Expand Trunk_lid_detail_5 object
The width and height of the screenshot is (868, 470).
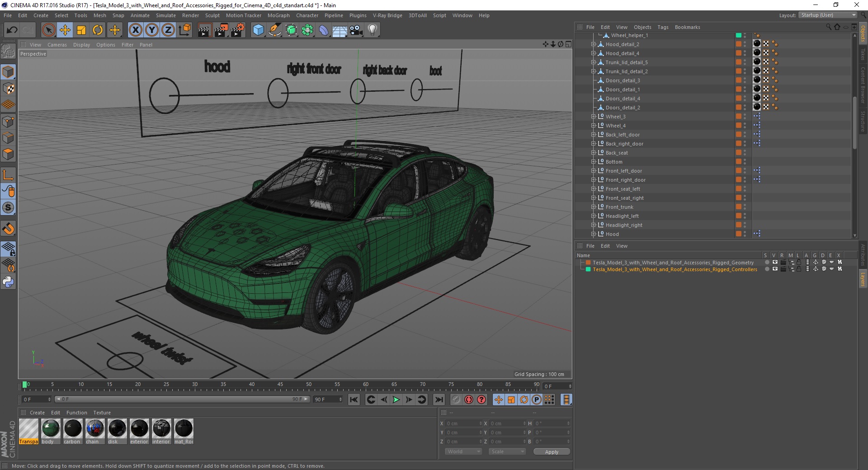[594, 62]
